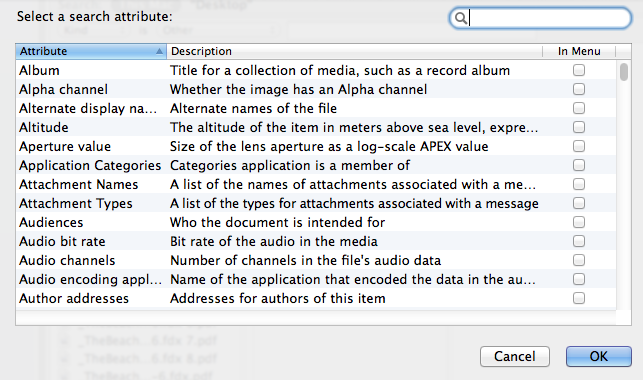Tick In Menu for Attachment Types
Image resolution: width=643 pixels, height=380 pixels.
click(x=579, y=203)
